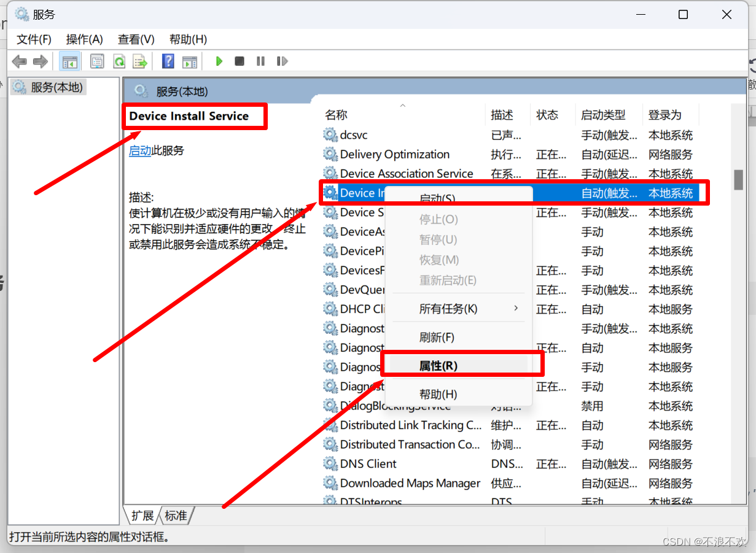This screenshot has width=756, height=553.
Task: Click the gear icon beside DNS Client
Action: [x=330, y=463]
